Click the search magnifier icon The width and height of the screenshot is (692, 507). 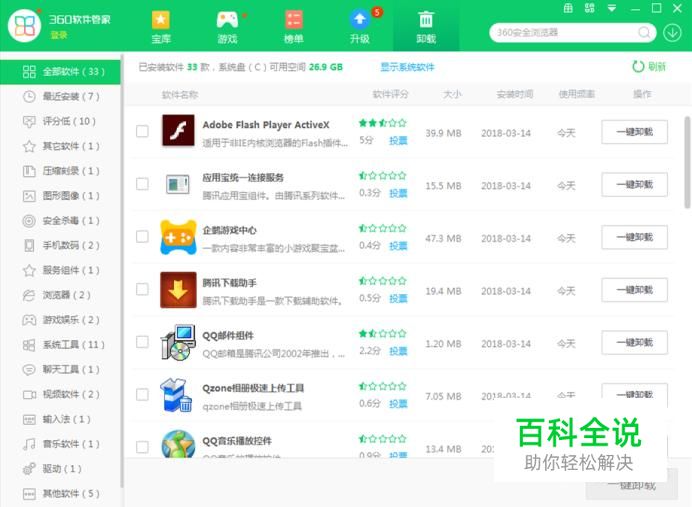(644, 33)
